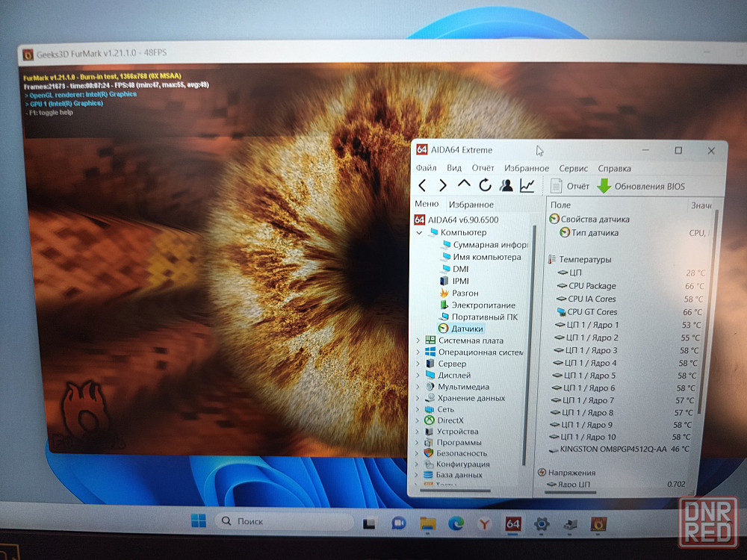Expand the Системная плата node

pyautogui.click(x=418, y=341)
